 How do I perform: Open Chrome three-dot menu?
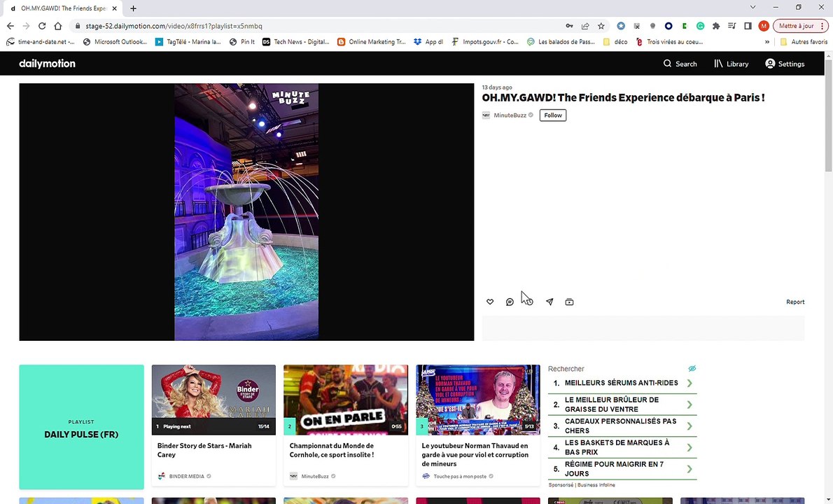coord(822,26)
